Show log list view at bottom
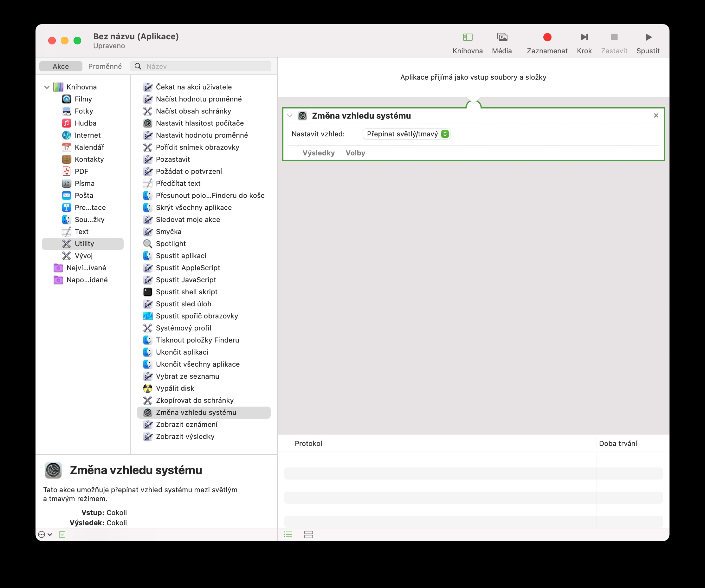Viewport: 705px width, 588px height. 288,534
